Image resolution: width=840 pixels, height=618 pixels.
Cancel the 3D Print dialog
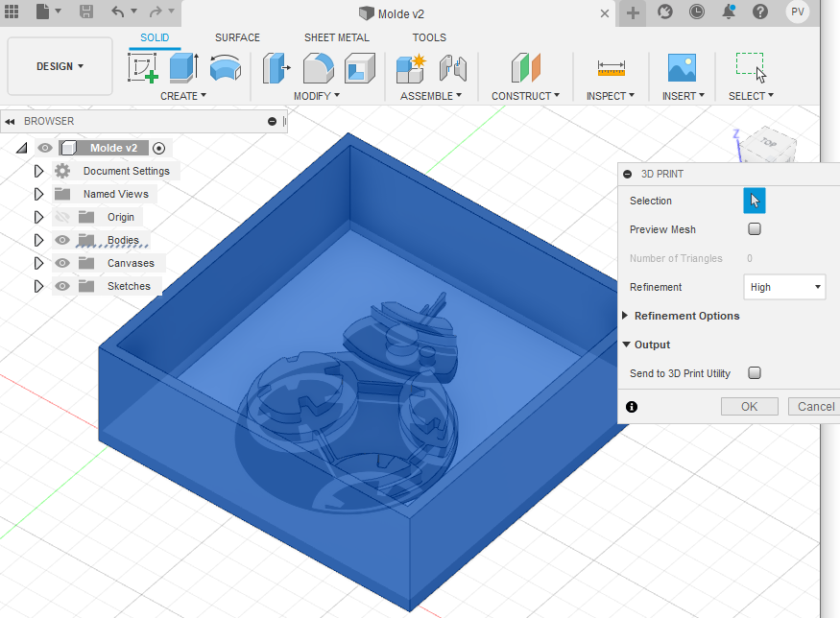815,407
